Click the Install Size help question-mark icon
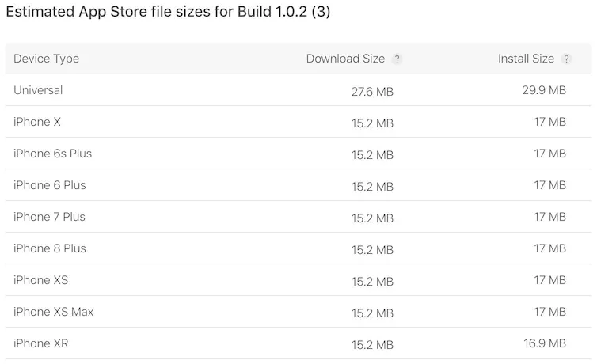Screen dimensions: 597x364 click(566, 59)
